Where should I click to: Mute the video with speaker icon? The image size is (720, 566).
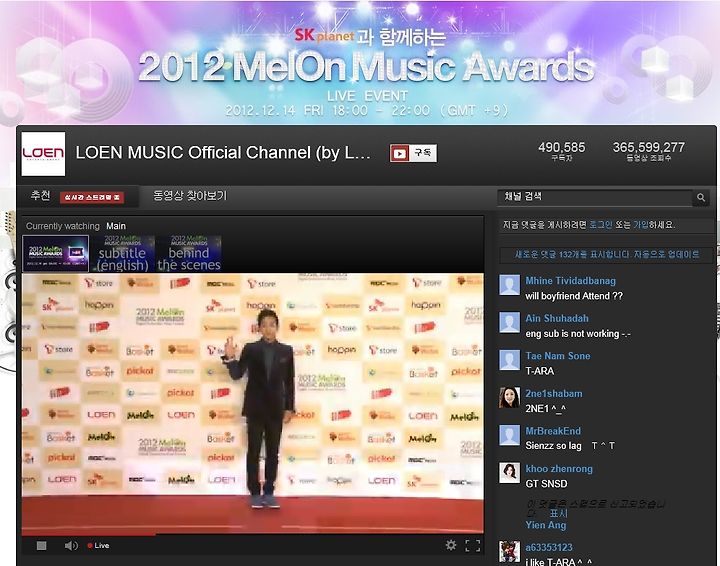tap(71, 545)
